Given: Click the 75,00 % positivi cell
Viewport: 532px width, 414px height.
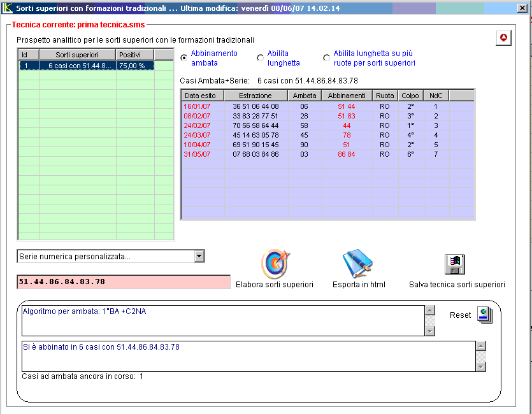Looking at the screenshot, I should pyautogui.click(x=135, y=66).
